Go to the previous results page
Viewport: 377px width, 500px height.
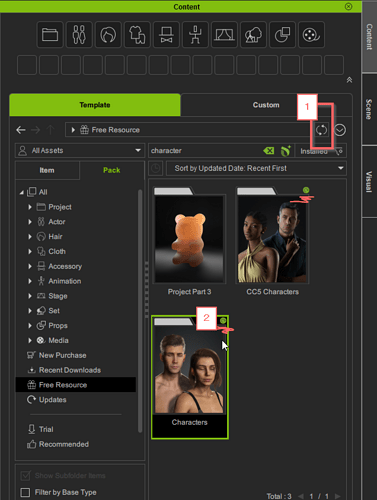(x=301, y=496)
